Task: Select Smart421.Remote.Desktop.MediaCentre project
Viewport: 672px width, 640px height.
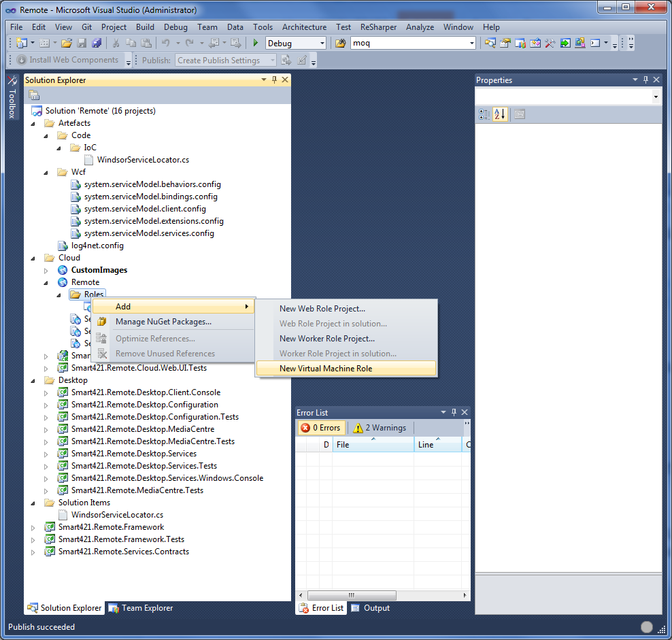Action: coord(143,429)
